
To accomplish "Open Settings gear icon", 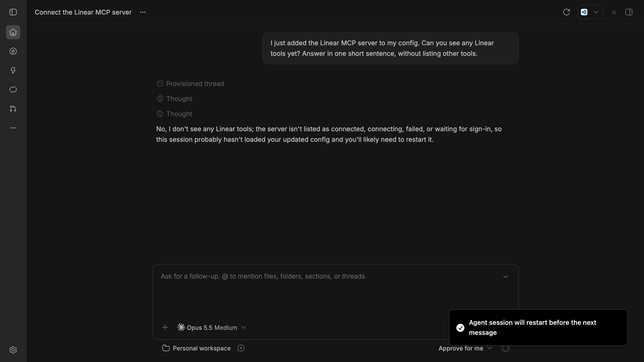I will (x=13, y=350).
